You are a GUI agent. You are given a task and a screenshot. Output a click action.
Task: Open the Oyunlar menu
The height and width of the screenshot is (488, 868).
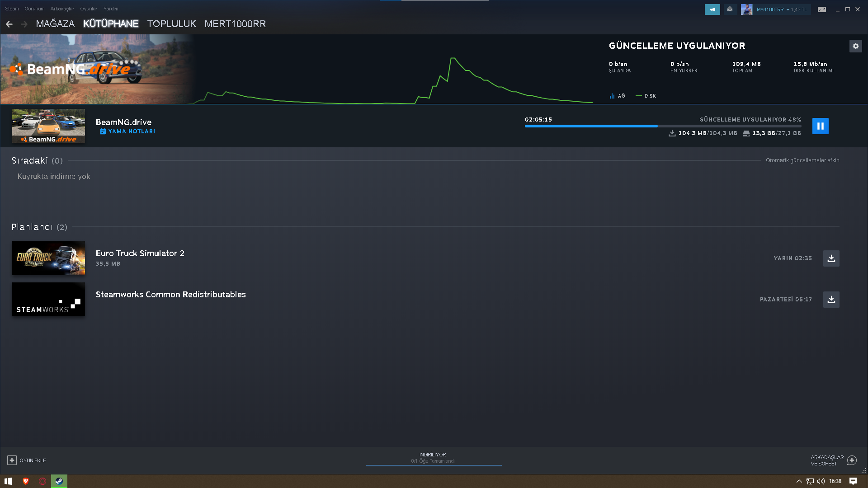coord(89,9)
